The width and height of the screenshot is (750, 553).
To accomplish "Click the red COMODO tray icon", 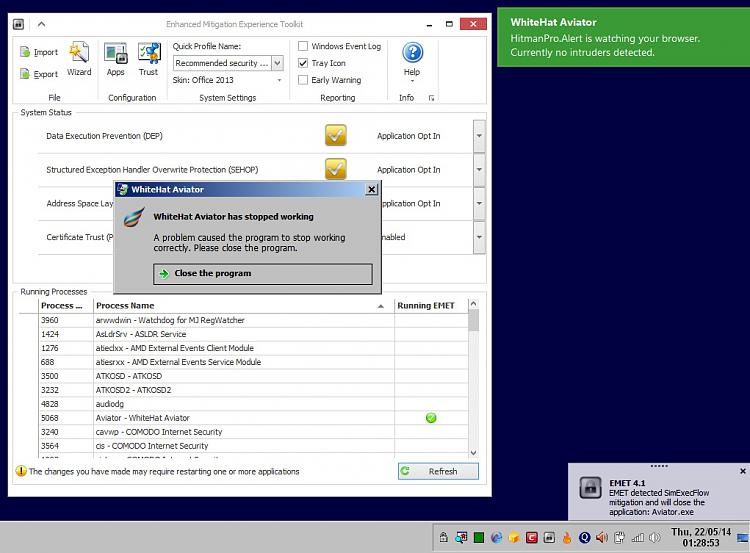I will (531, 538).
